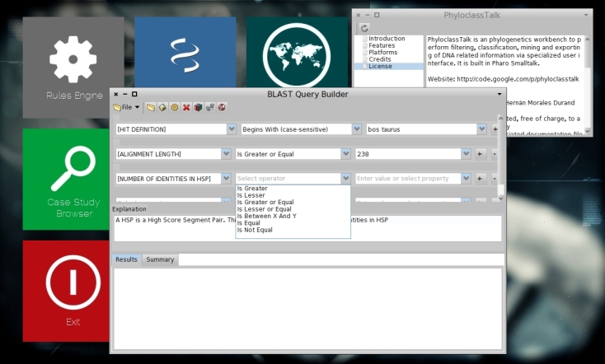Switch to the Summary tab
Image resolution: width=605 pixels, height=364 pixels.
(160, 259)
